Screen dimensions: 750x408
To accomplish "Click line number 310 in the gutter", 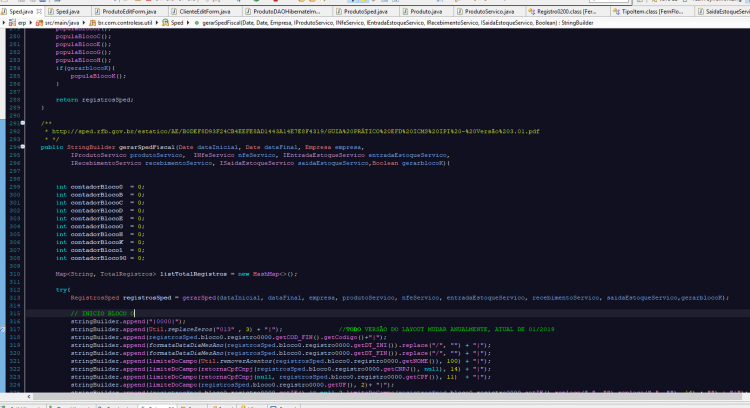I will (14, 274).
